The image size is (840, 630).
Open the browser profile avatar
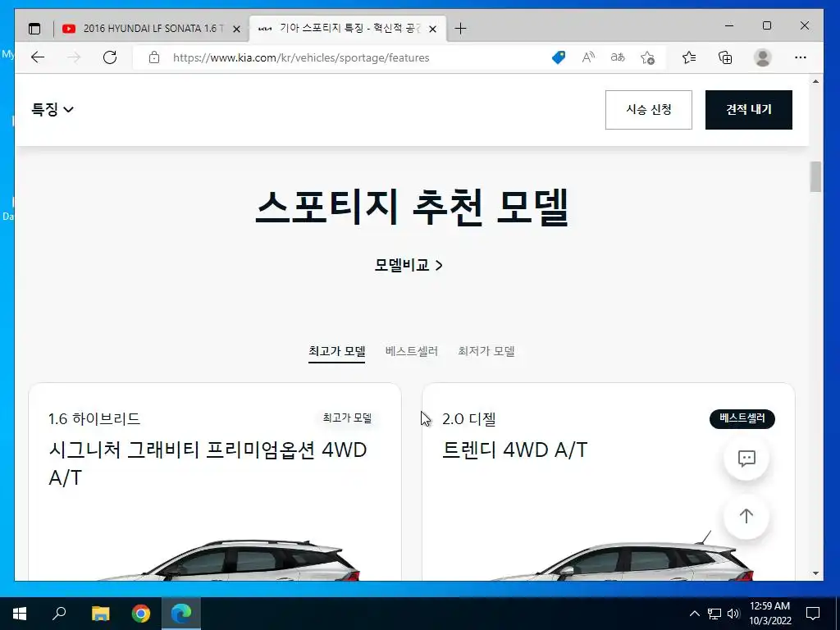(762, 57)
